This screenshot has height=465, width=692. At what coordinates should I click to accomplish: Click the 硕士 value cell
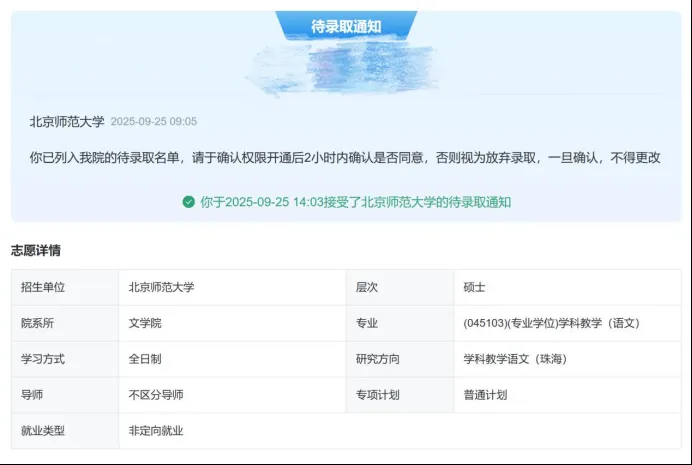click(x=567, y=287)
